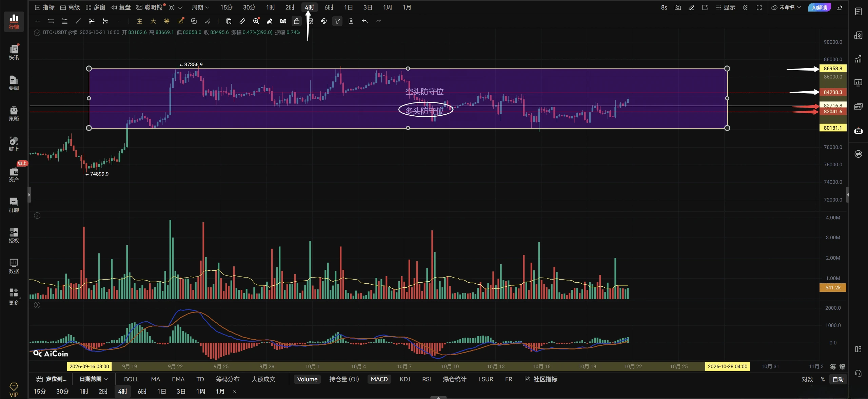Open the ETF panel icon on right sidebar
868x399 pixels.
tap(858, 107)
